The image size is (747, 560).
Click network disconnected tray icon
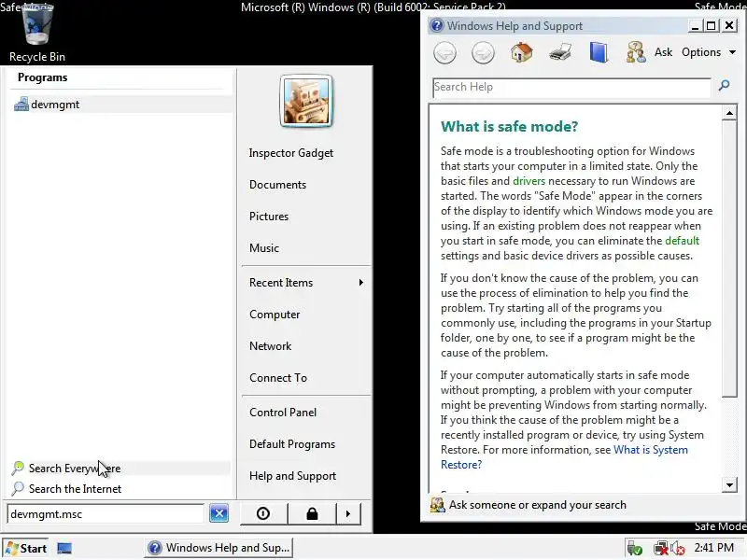(661, 549)
